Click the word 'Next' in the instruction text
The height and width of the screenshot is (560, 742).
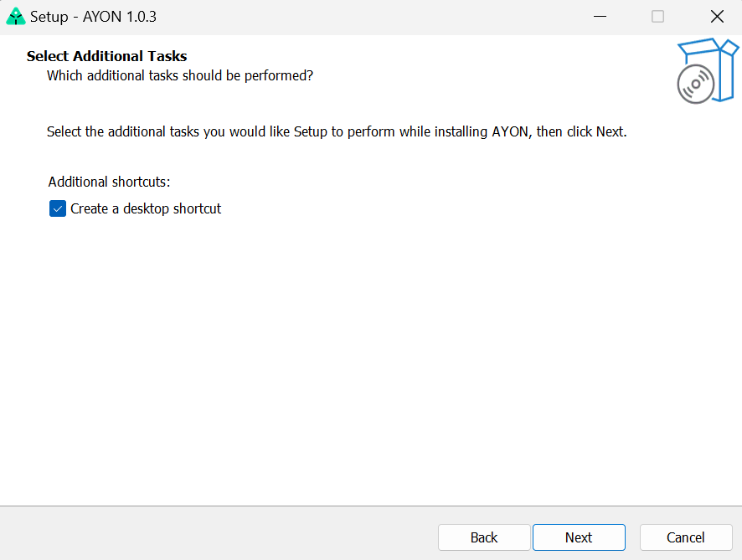coord(609,132)
